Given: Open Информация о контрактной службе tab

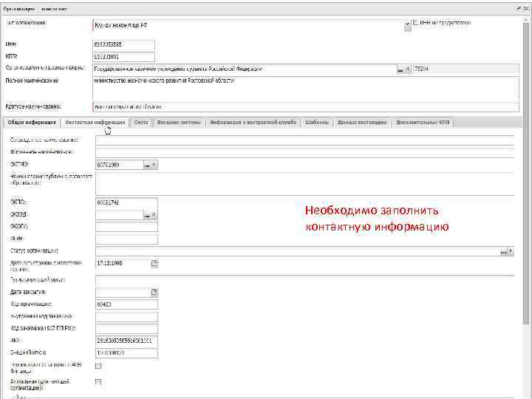Looking at the screenshot, I should pos(253,123).
